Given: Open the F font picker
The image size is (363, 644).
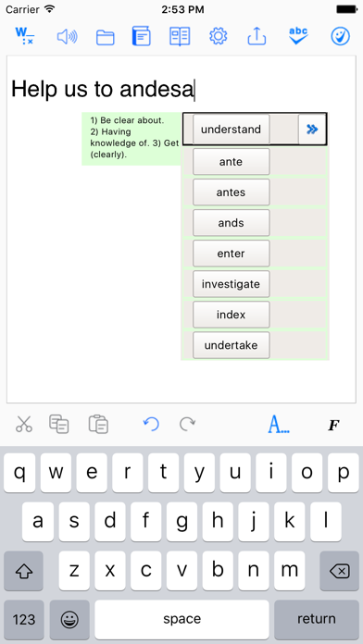Looking at the screenshot, I should [x=333, y=426].
